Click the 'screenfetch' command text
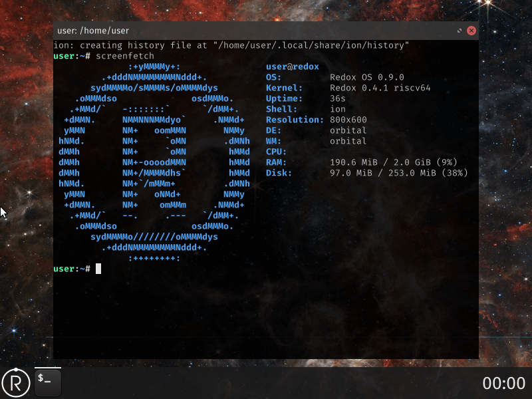 125,56
